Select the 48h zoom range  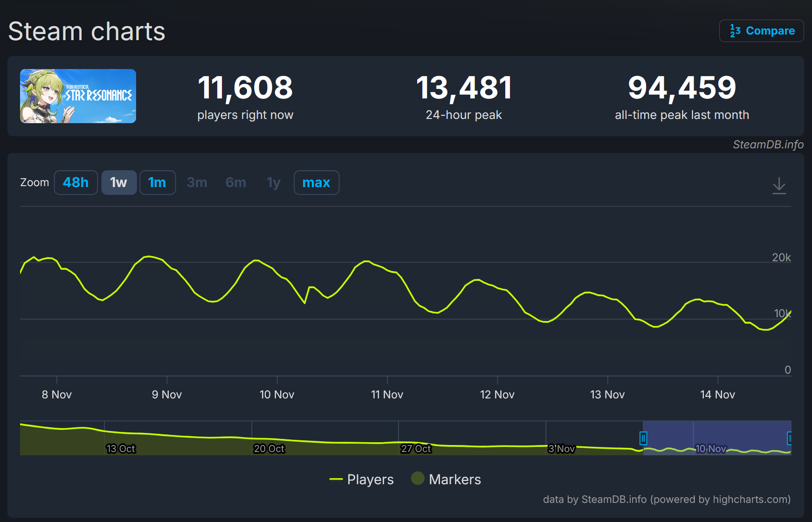(76, 182)
